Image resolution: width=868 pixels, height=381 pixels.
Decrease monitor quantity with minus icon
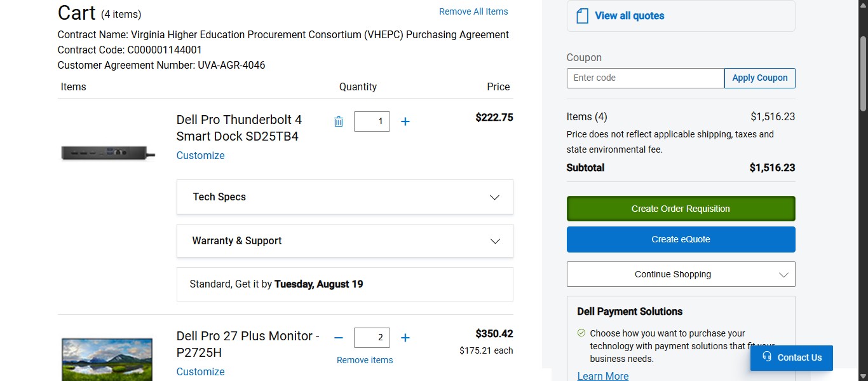pyautogui.click(x=339, y=338)
